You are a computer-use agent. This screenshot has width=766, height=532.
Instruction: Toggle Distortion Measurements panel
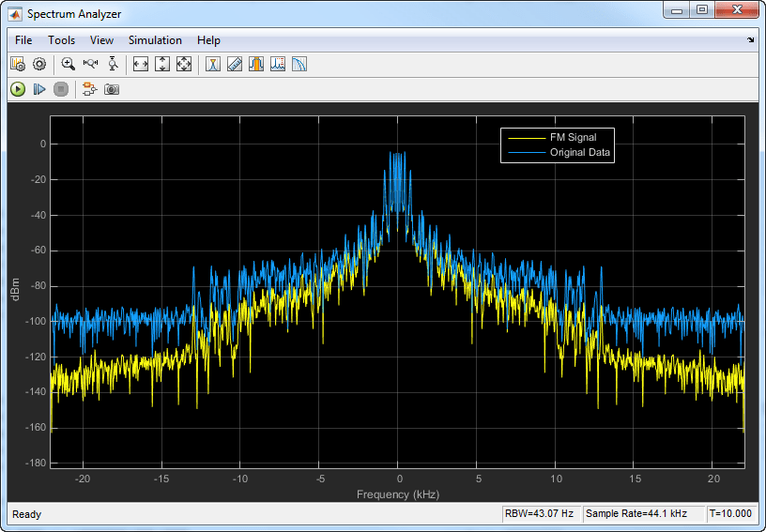click(x=278, y=65)
